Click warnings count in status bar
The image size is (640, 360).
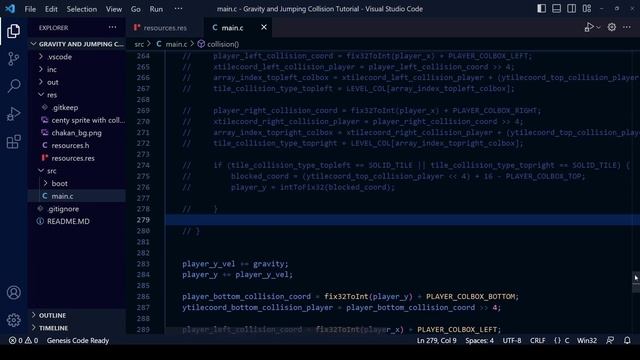(31, 340)
